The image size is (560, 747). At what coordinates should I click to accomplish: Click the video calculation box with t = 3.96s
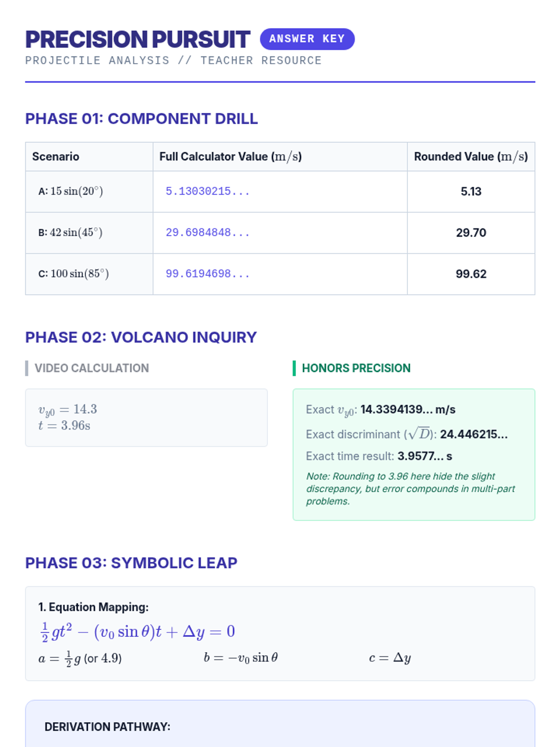pos(146,417)
